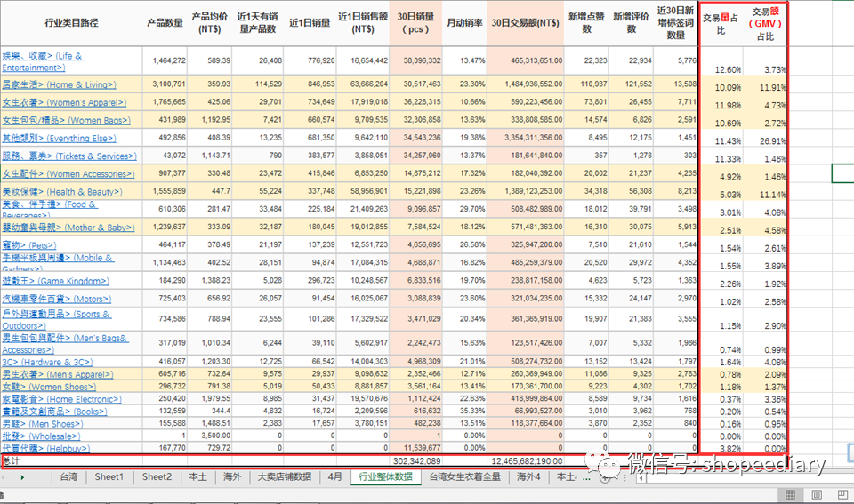
Task: Click the horizontal scrollbar left arrow
Action: [x=642, y=478]
